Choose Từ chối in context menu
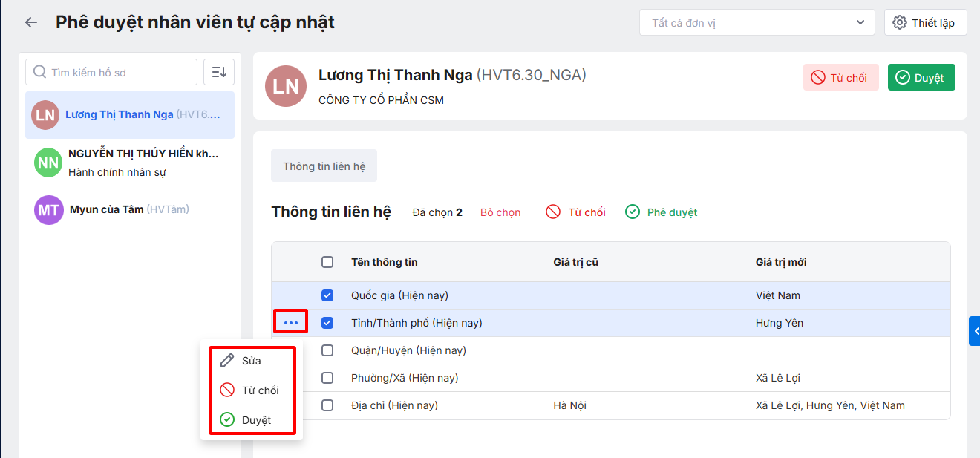The image size is (980, 458). (x=260, y=390)
